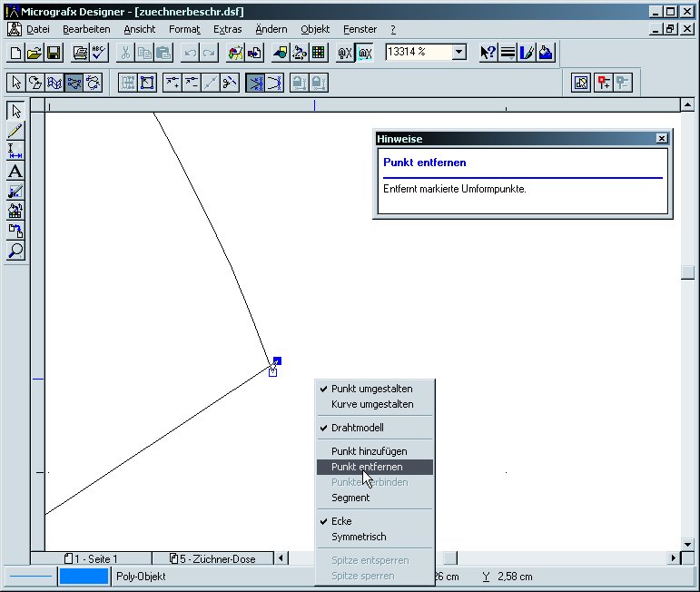Click the blue fill color swatch
Screen dimensions: 700x592
84,577
